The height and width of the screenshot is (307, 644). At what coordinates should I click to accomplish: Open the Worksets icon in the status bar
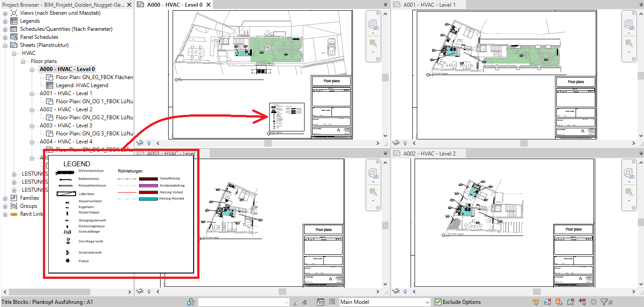click(x=191, y=302)
